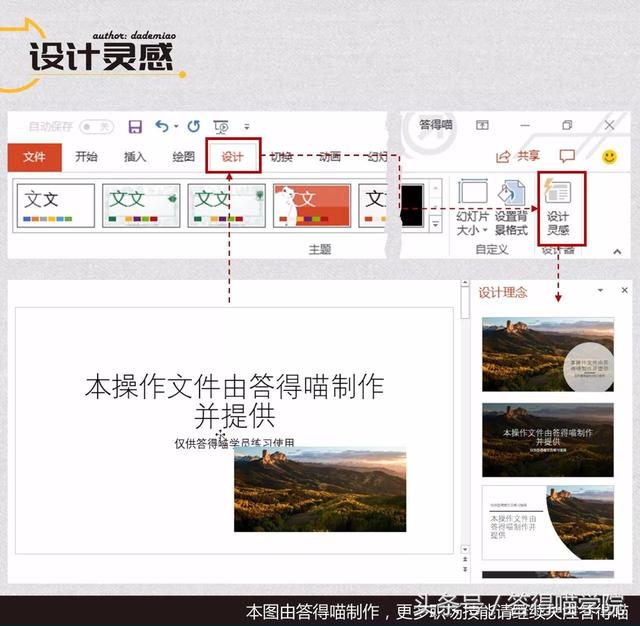Open Customize Quick Access Toolbar dropdown
The image size is (640, 626).
tap(247, 127)
